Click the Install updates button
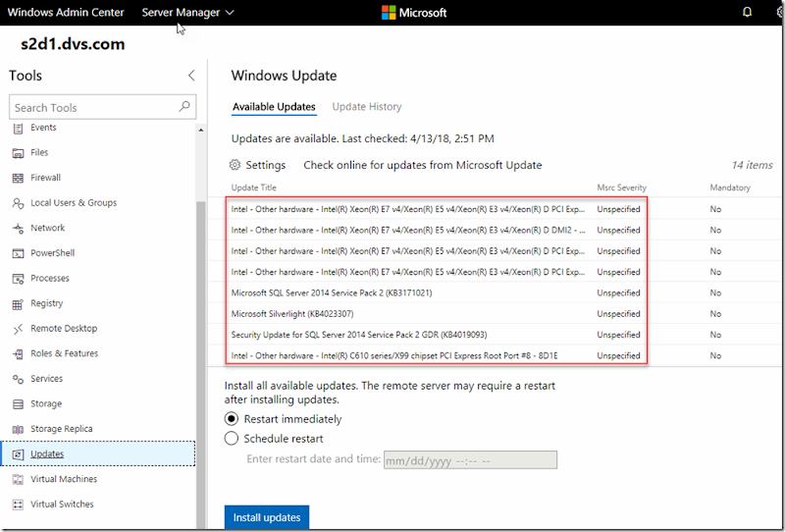This screenshot has width=785, height=532. pyautogui.click(x=267, y=517)
